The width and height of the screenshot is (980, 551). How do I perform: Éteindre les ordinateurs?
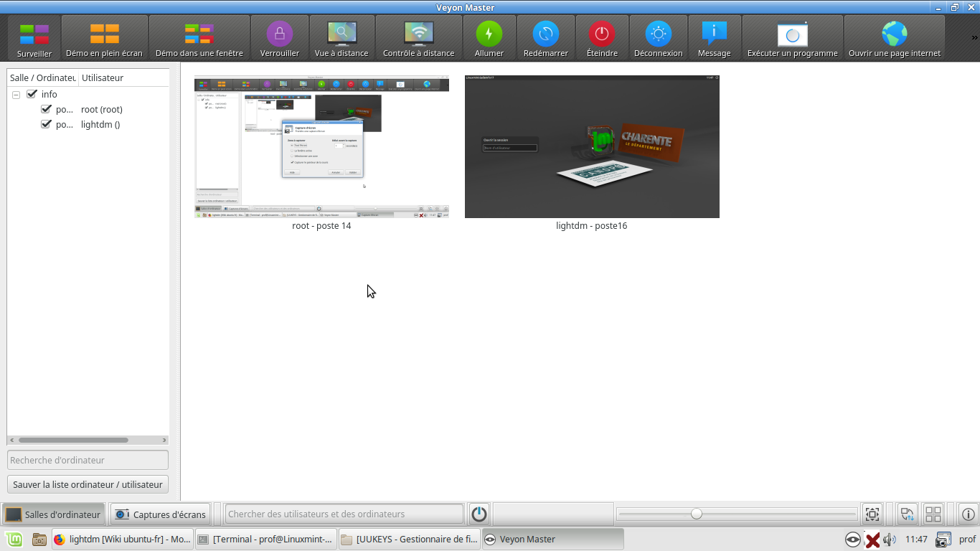pos(601,37)
